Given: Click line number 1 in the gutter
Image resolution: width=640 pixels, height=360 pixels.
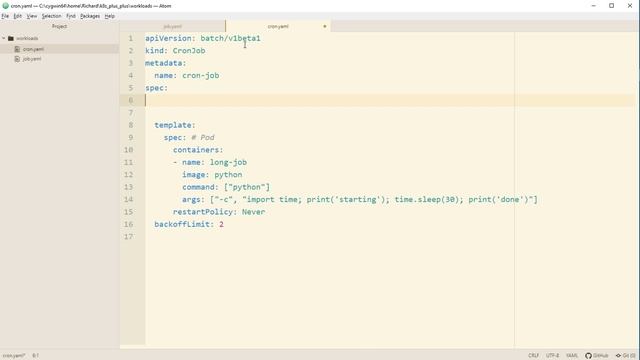Looking at the screenshot, I should pyautogui.click(x=131, y=38).
